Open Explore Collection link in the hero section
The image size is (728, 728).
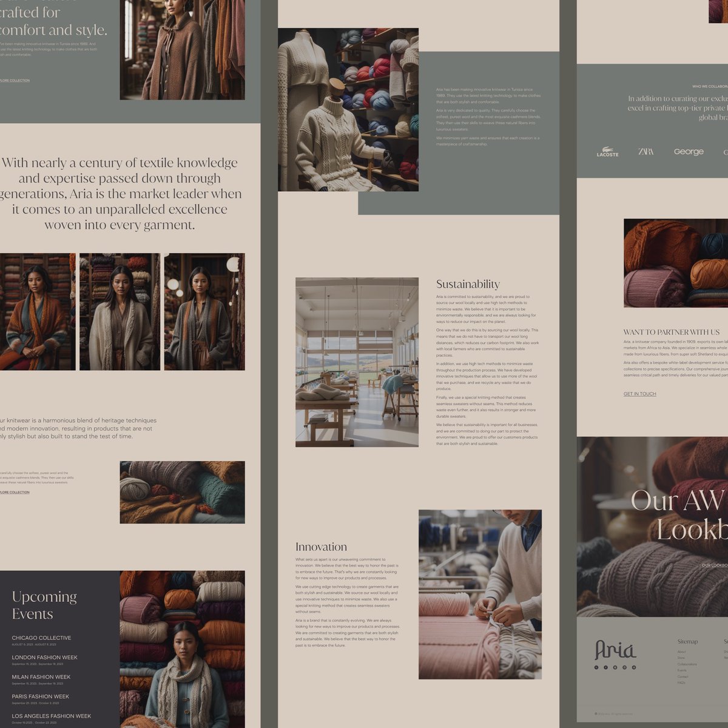coord(14,80)
